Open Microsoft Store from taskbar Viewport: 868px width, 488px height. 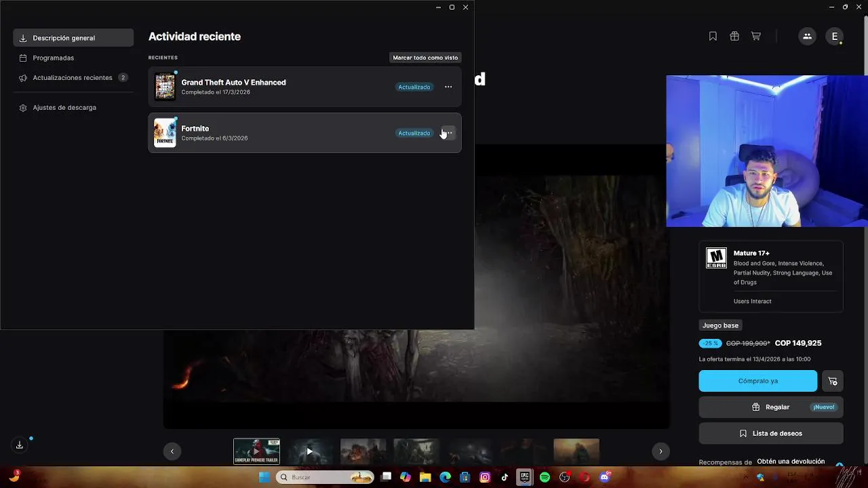click(465, 477)
